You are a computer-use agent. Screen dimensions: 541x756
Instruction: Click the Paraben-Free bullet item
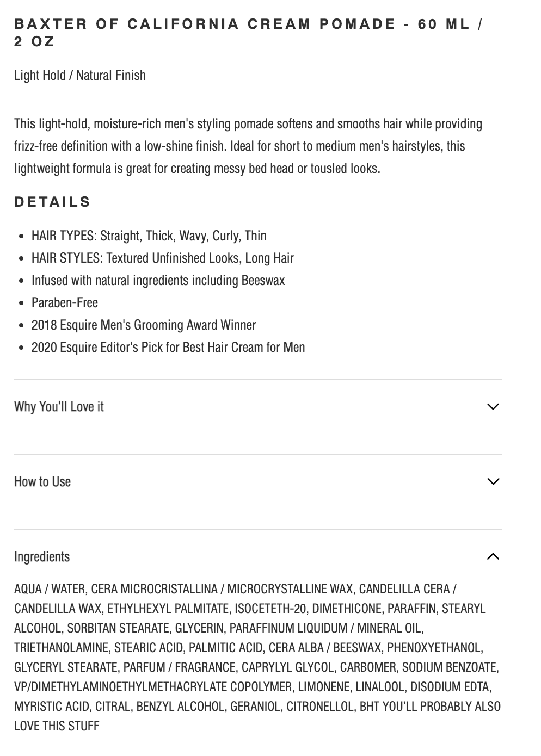[x=65, y=302]
